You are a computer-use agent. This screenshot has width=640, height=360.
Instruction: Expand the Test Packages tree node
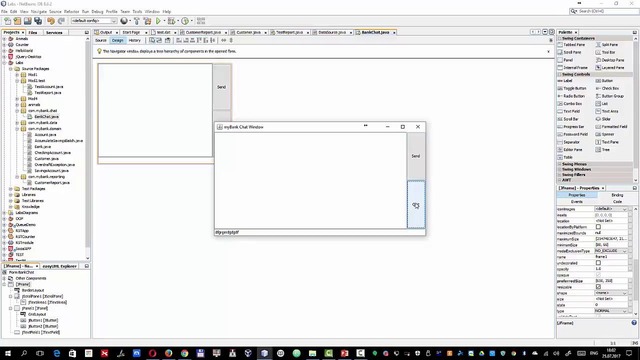tap(11, 189)
